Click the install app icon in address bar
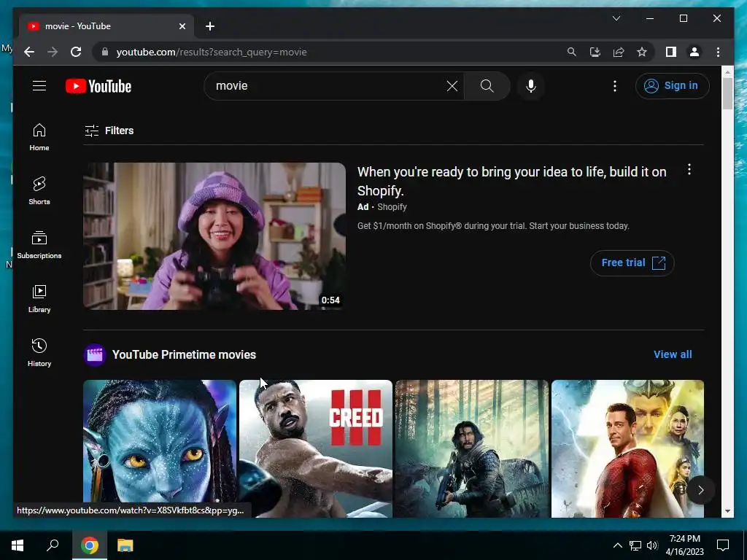 click(595, 52)
